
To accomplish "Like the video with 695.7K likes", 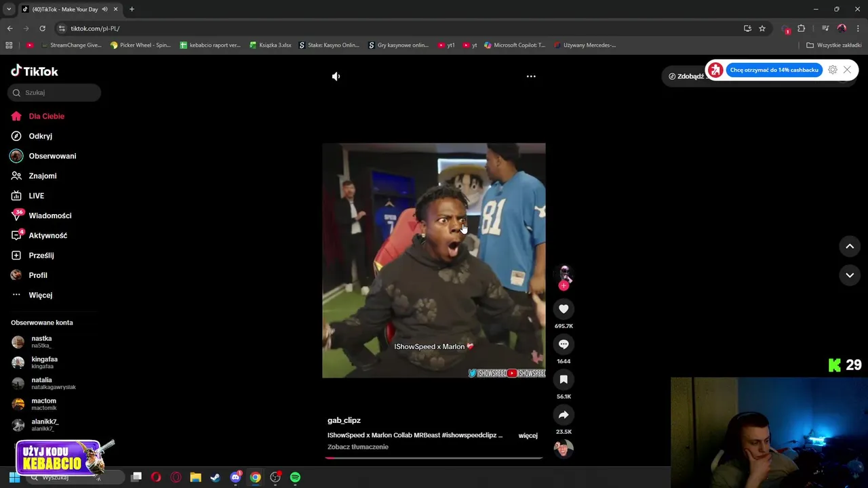I will click(x=564, y=309).
